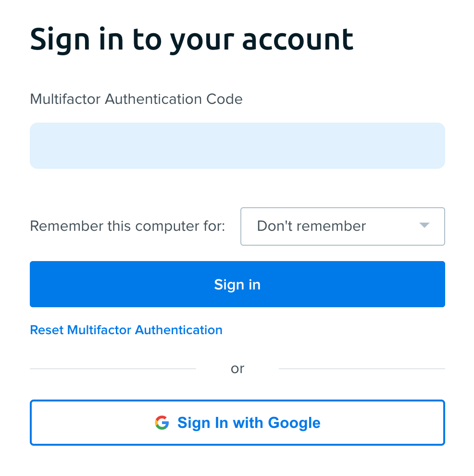Select the Don't remember option text

tap(312, 226)
